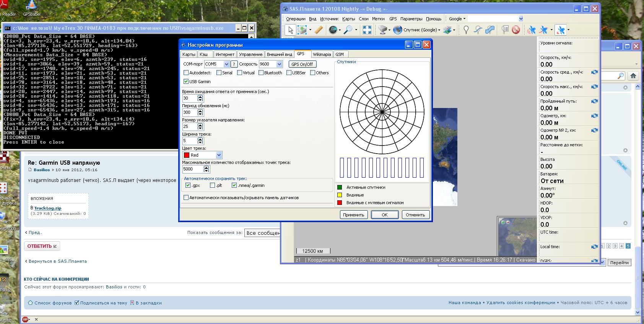Switch to the Wikimapia settings tab

pos(322,54)
